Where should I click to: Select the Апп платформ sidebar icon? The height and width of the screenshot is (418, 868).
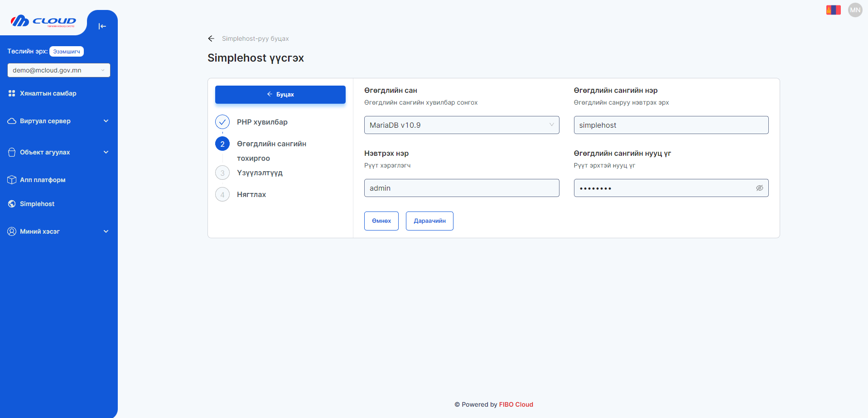tap(11, 180)
